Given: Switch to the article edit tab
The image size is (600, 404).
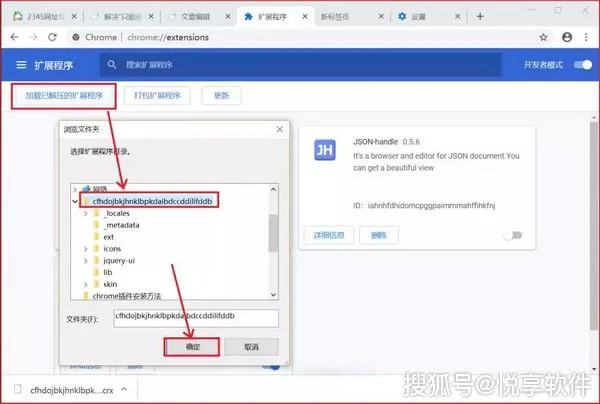Looking at the screenshot, I should (x=199, y=16).
